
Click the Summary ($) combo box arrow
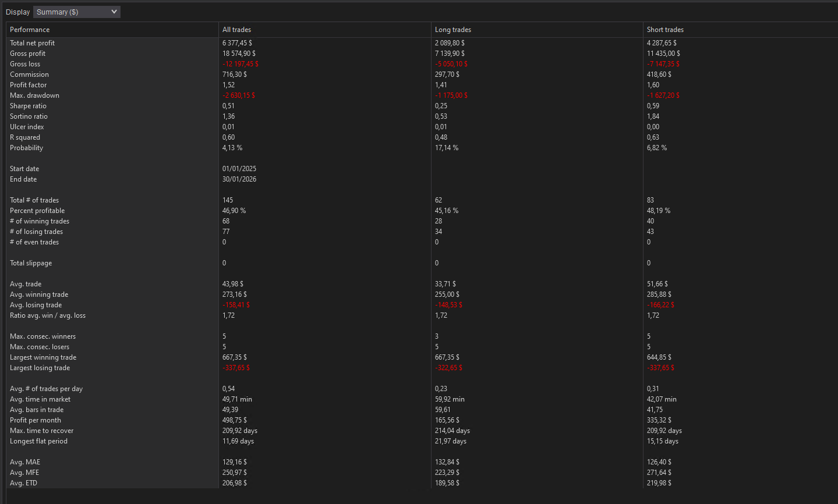pyautogui.click(x=114, y=12)
